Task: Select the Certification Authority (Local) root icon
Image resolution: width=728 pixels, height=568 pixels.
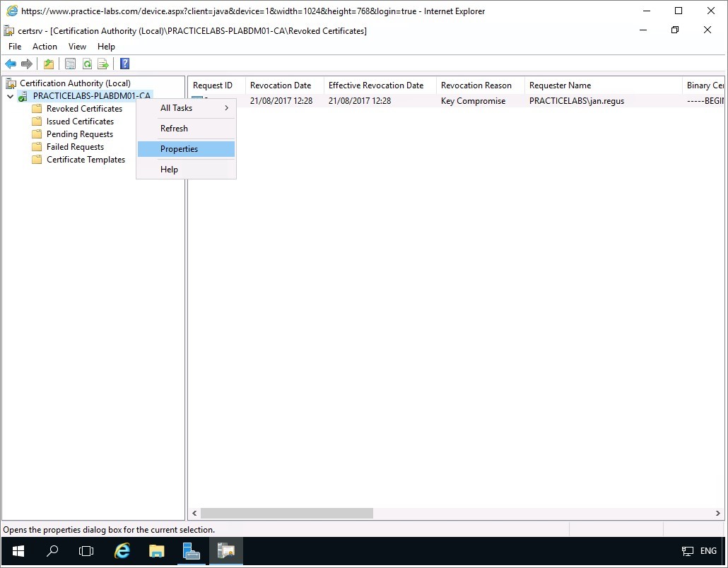Action: coord(11,83)
